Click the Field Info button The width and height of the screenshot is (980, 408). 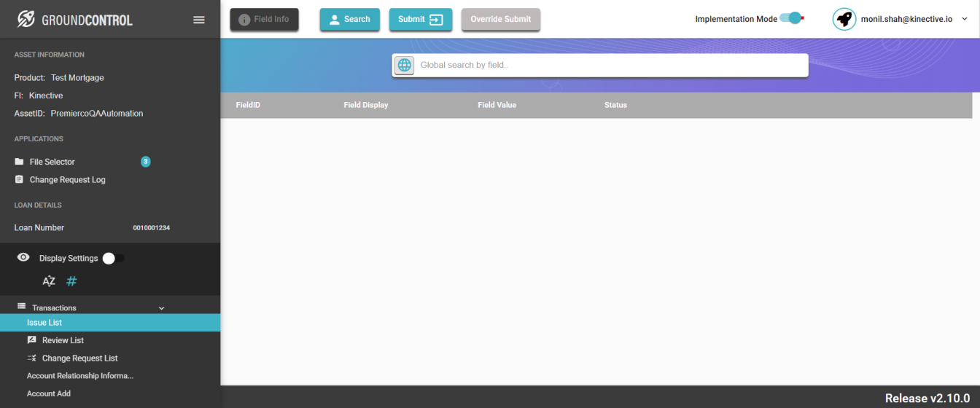point(264,20)
